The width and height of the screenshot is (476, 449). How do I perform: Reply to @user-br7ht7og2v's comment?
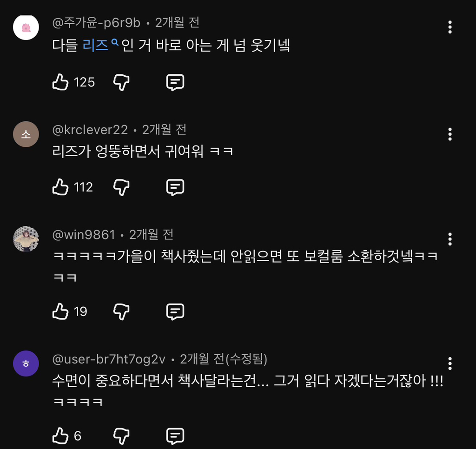click(175, 436)
